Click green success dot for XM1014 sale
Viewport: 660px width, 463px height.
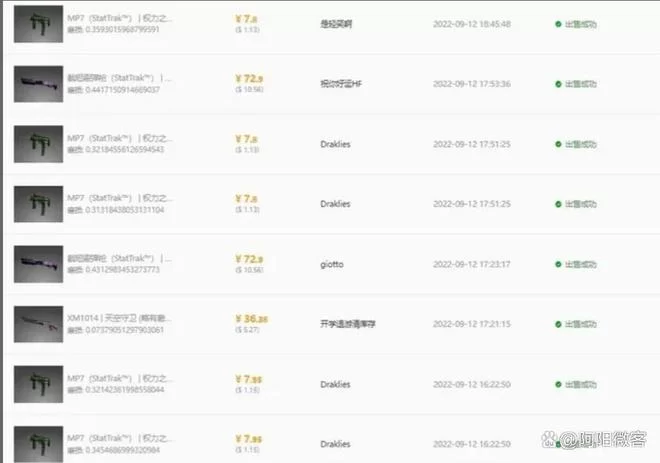558,324
